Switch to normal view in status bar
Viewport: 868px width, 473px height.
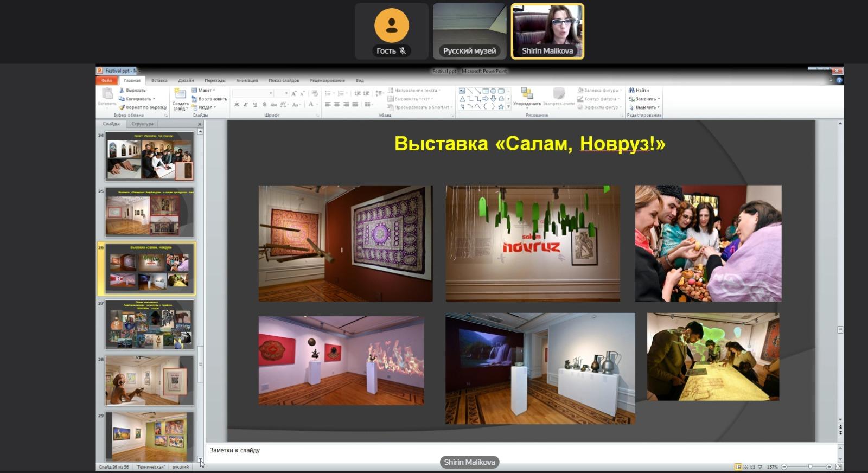[x=738, y=466]
